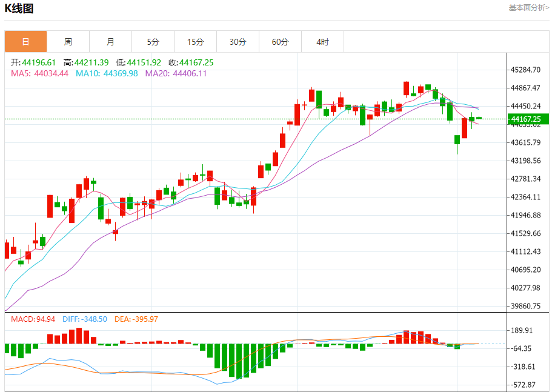
Task: Switch to the 周 weekly tab
Action: (x=68, y=42)
